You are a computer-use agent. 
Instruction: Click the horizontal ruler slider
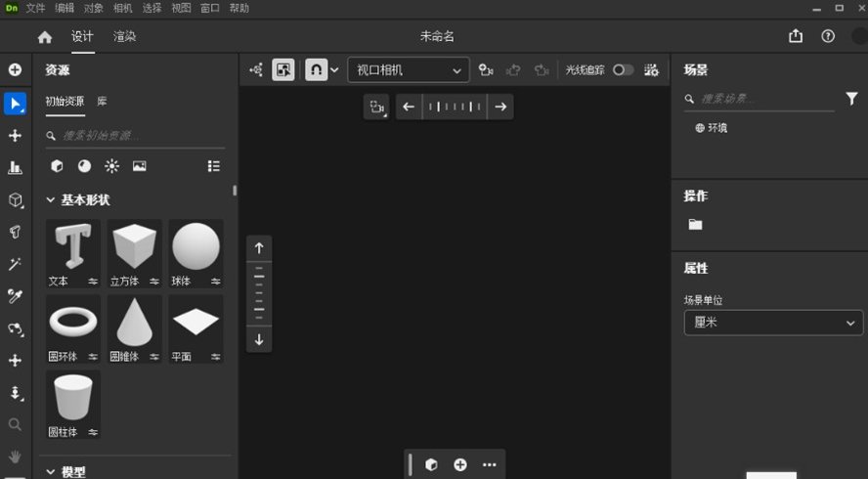(x=455, y=107)
